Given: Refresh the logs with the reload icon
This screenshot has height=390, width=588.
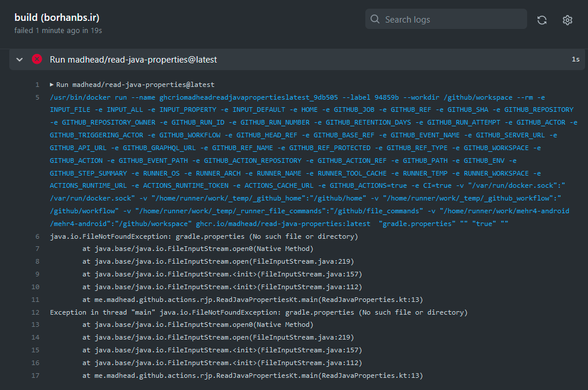Looking at the screenshot, I should pos(542,20).
